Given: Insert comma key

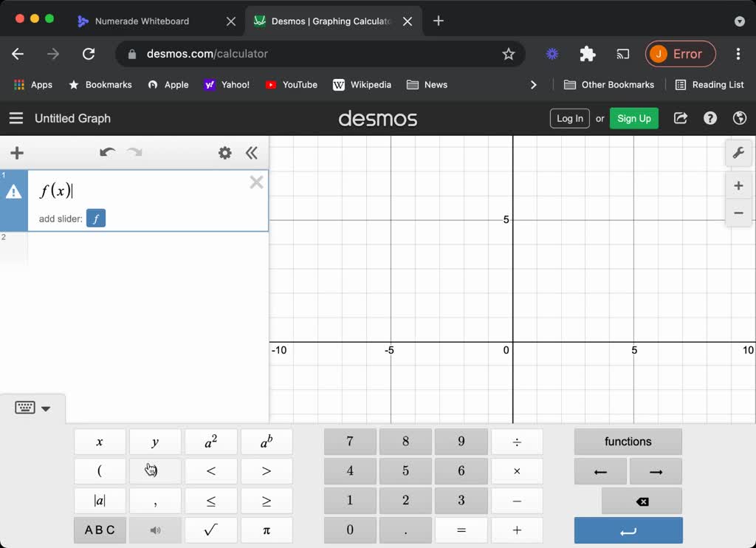Looking at the screenshot, I should pyautogui.click(x=155, y=501).
